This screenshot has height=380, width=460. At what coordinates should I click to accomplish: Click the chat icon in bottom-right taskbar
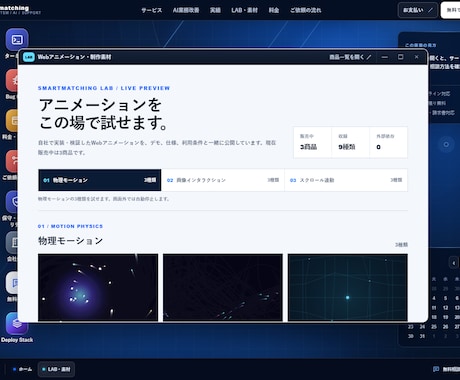point(436,369)
